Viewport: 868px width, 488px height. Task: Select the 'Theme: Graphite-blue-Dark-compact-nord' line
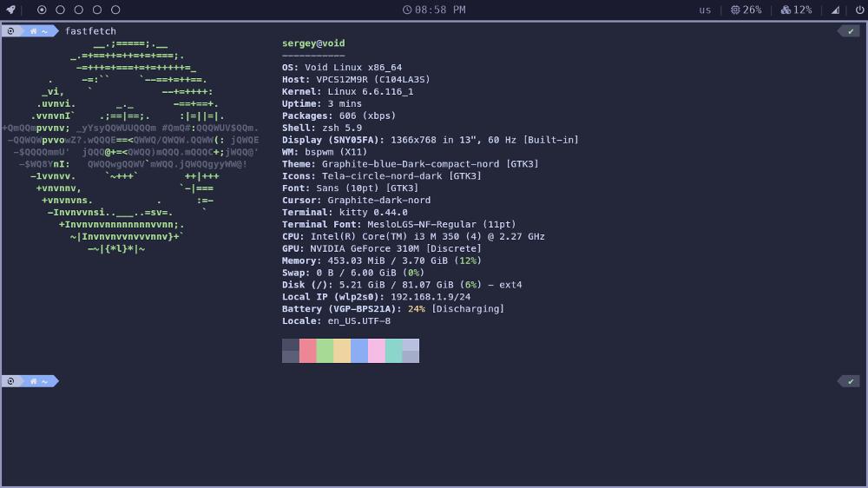point(411,164)
